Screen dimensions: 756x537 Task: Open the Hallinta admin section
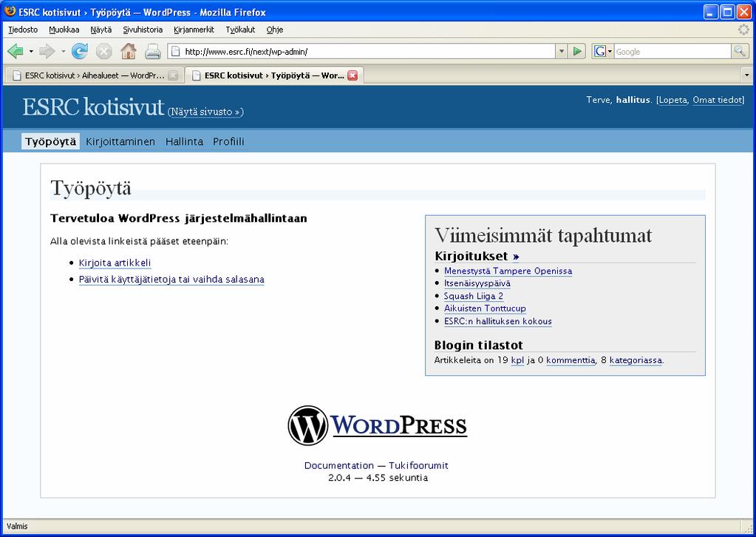pos(184,141)
